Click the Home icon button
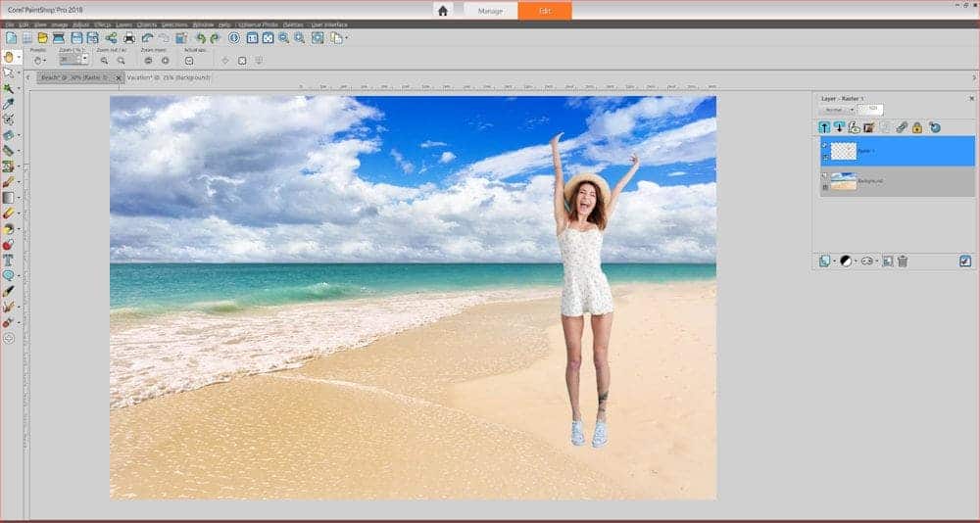This screenshot has width=980, height=523. pos(443,11)
